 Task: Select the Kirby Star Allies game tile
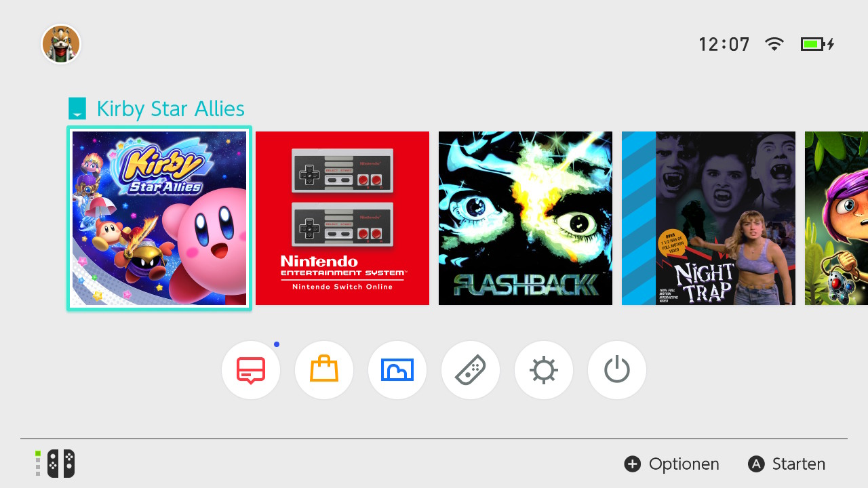[159, 218]
